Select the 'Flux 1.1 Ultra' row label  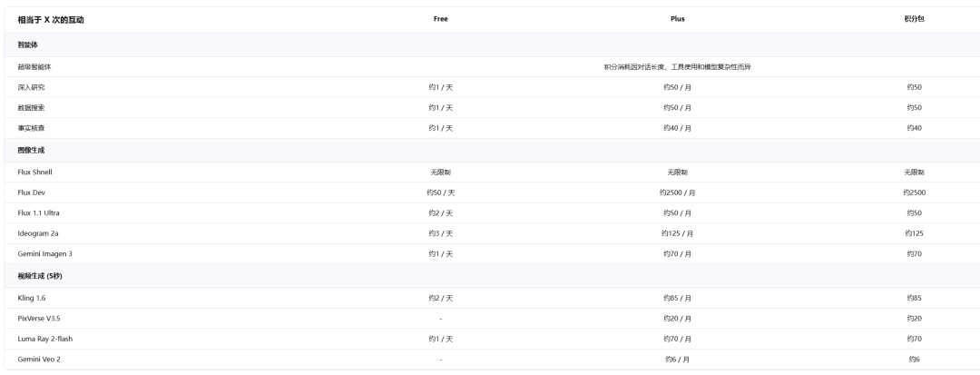(x=39, y=213)
